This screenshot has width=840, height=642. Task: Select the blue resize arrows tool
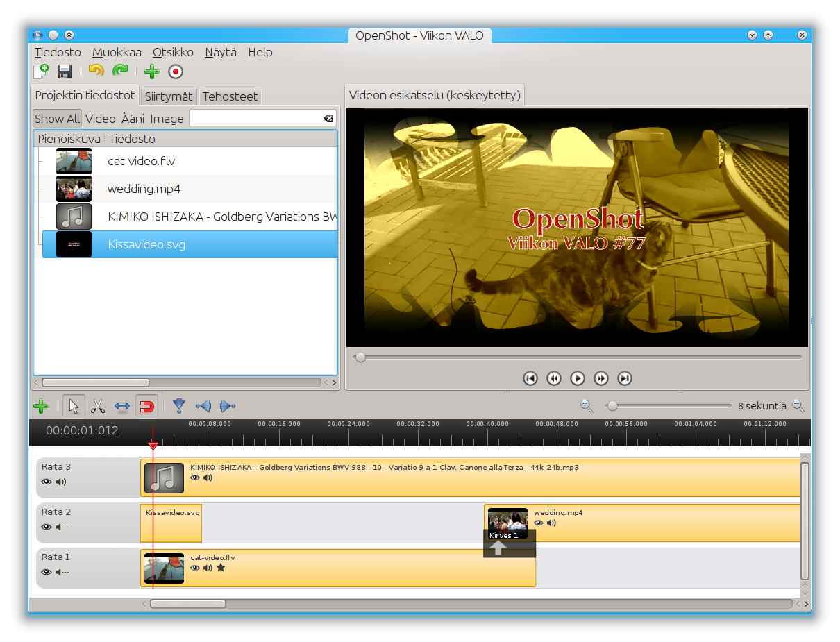(x=122, y=407)
